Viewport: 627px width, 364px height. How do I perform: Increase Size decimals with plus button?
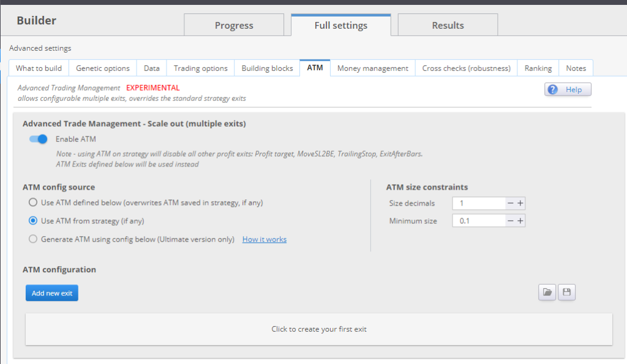point(520,204)
